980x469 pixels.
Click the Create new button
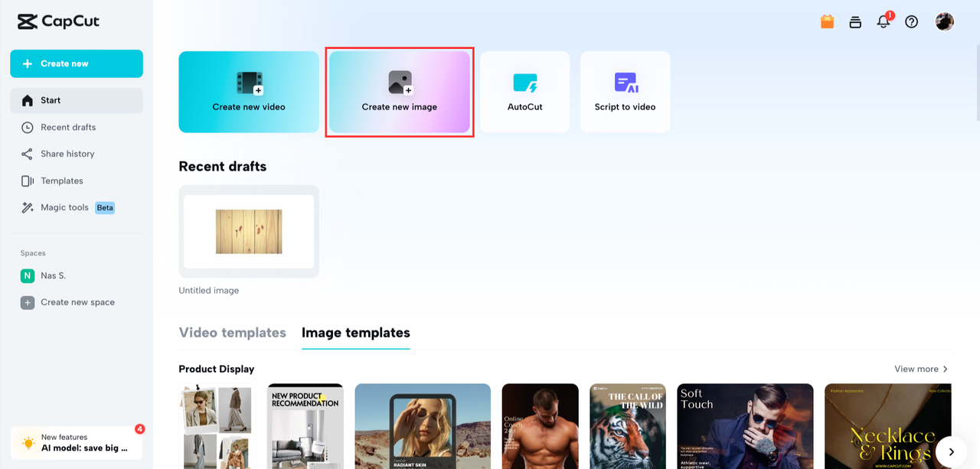76,64
